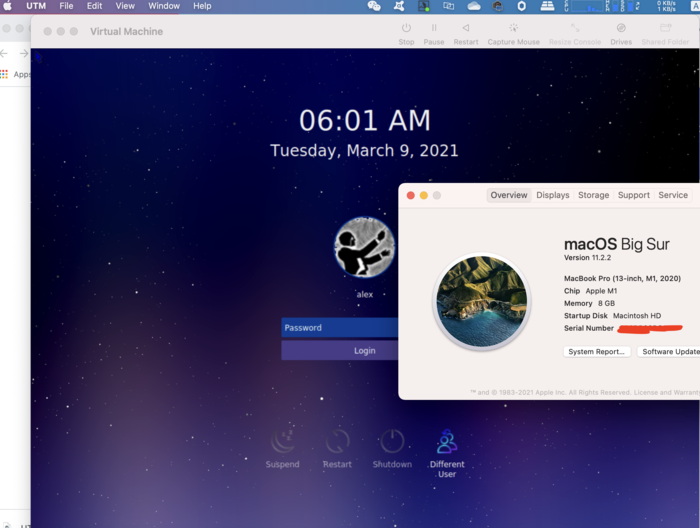Click the input source A menu bar icon
This screenshot has height=528, width=700.
pos(695,6)
